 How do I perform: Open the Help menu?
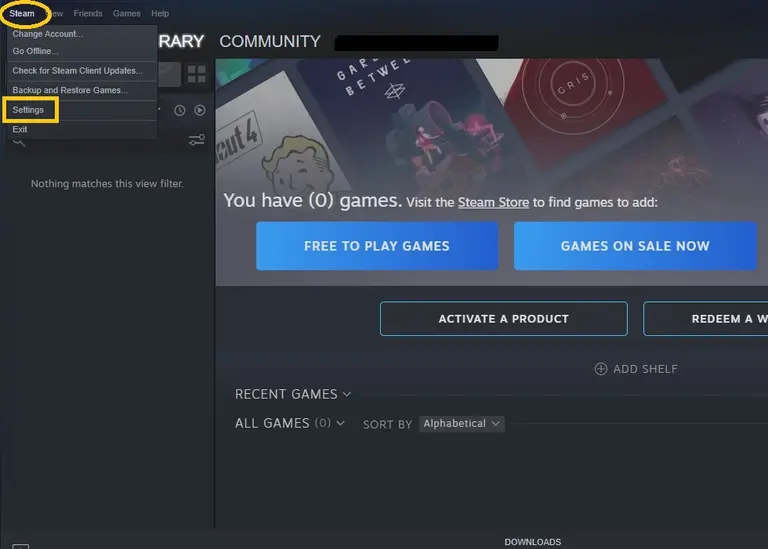click(160, 13)
